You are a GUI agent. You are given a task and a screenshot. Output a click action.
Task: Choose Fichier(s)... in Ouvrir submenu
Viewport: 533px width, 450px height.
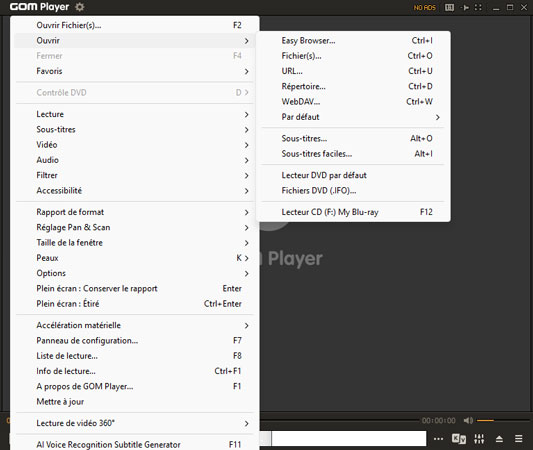pos(353,56)
